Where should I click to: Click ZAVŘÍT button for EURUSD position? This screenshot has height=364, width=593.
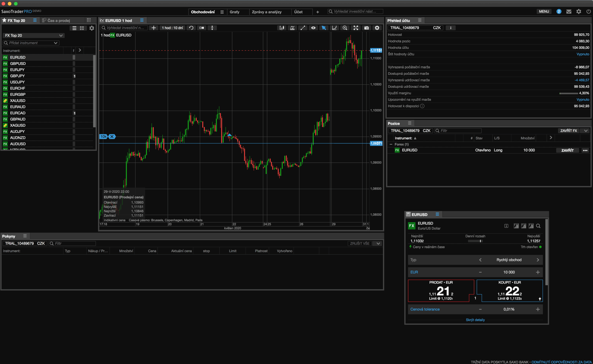pyautogui.click(x=567, y=150)
